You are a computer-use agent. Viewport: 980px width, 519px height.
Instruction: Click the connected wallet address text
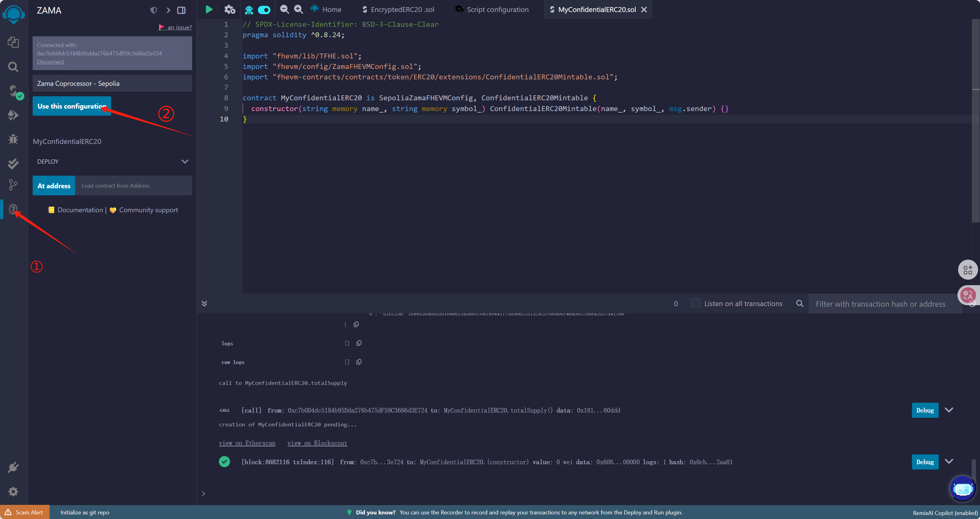99,53
